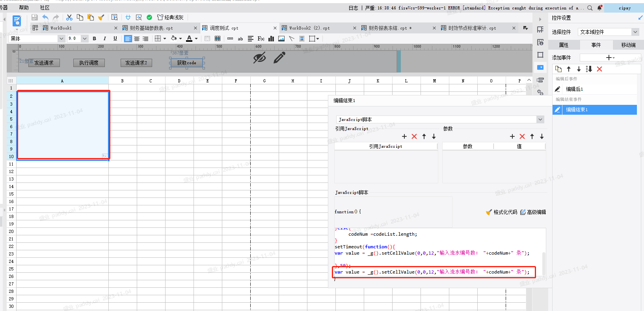Image resolution: width=644 pixels, height=311 pixels.
Task: Move selected event up in list
Action: point(569,69)
